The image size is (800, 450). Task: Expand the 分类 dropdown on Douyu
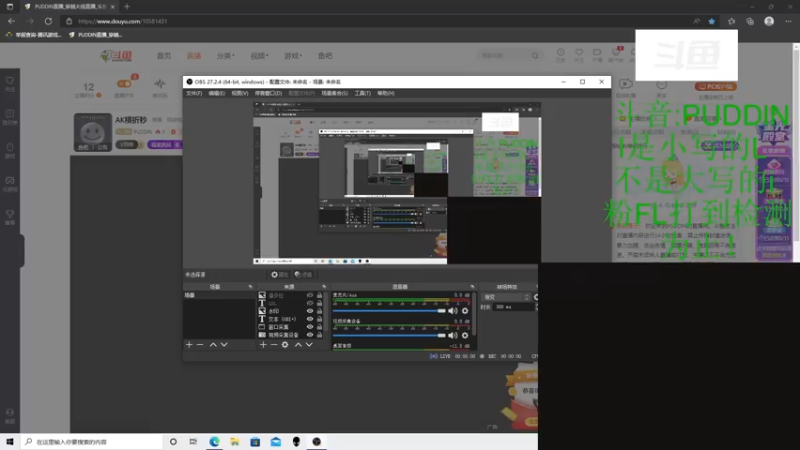coord(226,56)
